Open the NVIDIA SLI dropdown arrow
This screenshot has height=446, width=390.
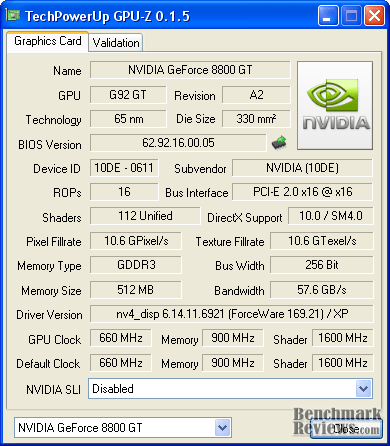(363, 388)
